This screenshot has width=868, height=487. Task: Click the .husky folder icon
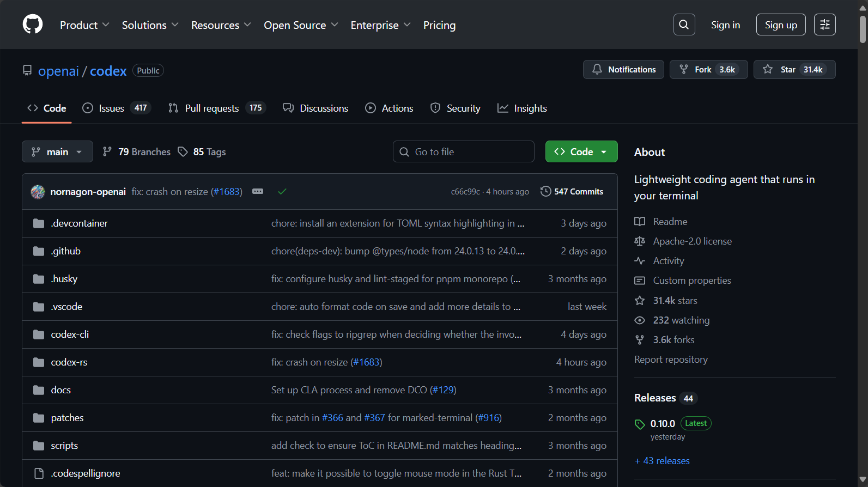coord(39,279)
